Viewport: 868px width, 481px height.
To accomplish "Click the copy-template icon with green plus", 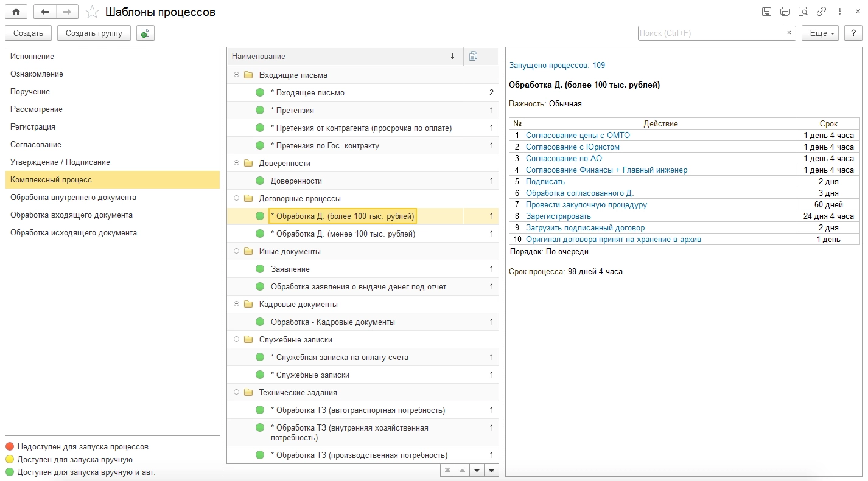I will coord(145,33).
